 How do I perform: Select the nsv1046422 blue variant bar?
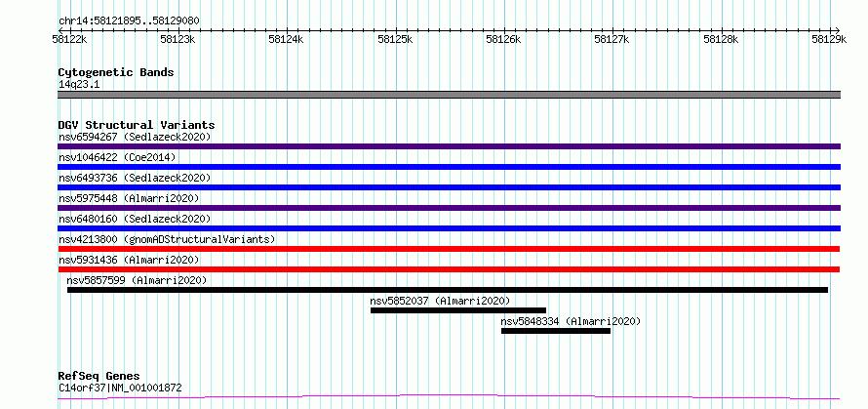coord(449,167)
